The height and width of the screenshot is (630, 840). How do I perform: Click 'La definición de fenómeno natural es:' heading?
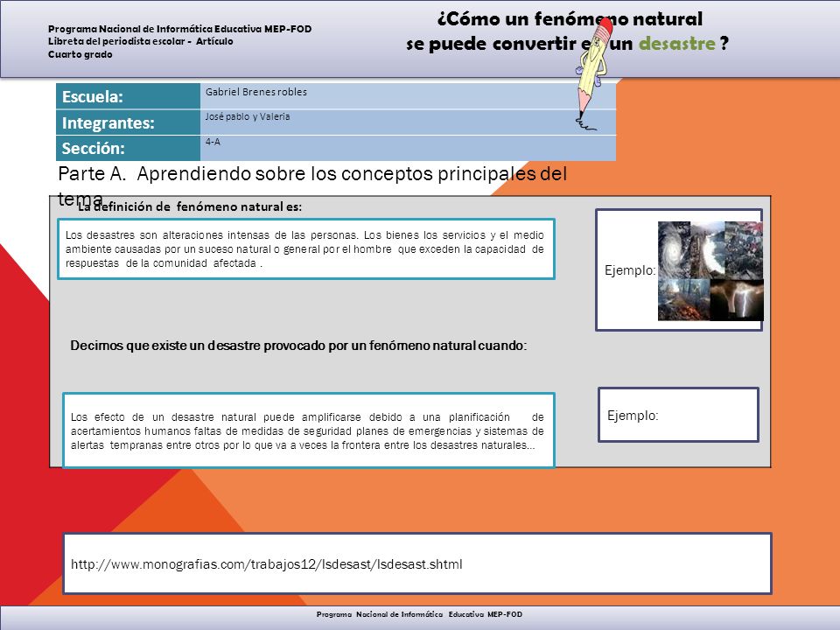190,206
